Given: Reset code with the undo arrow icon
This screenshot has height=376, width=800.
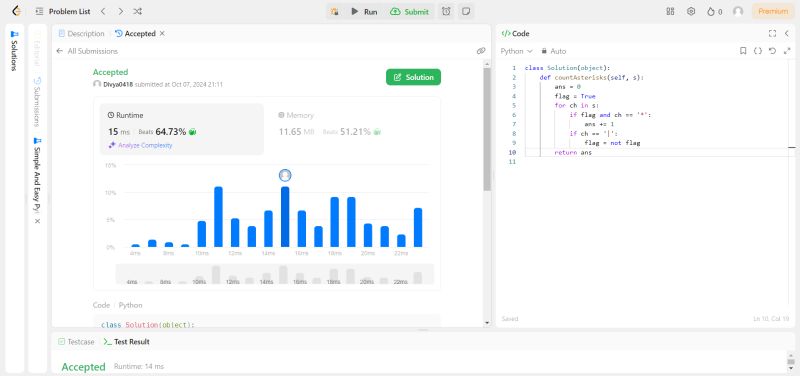Looking at the screenshot, I should 772,51.
